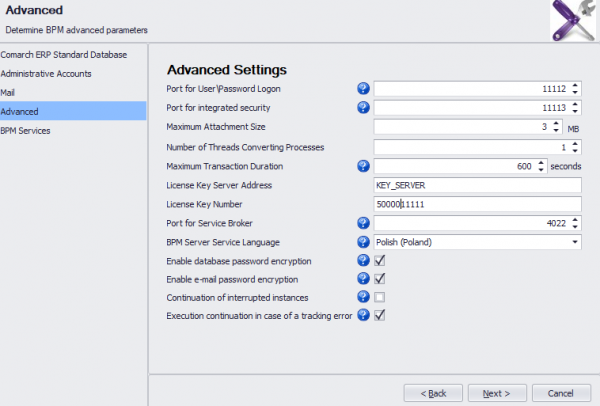
Task: Open help for Port for User\Password Logon
Action: (363, 88)
